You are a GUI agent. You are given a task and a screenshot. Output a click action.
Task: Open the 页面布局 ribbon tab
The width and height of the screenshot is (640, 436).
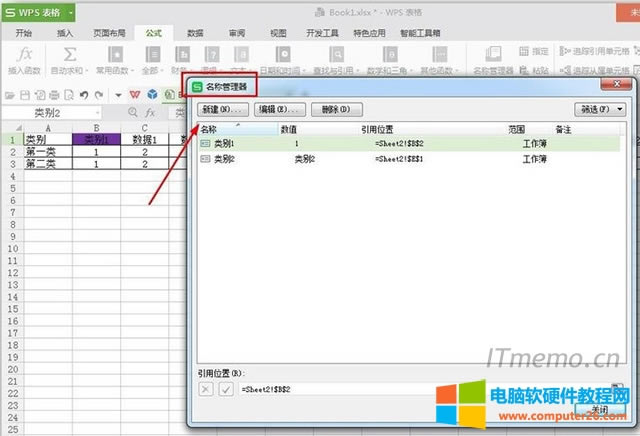[x=109, y=33]
